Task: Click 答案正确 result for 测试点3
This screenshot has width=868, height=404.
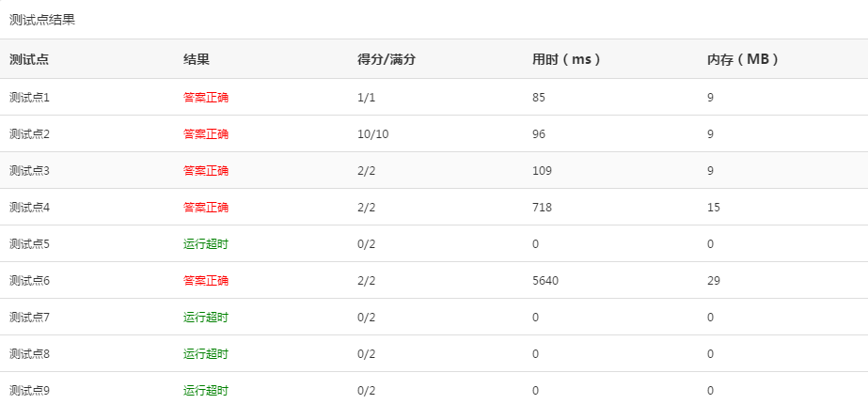Action: tap(206, 170)
